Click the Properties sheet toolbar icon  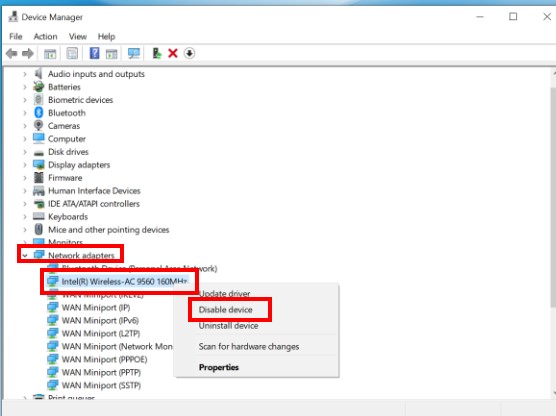click(72, 54)
